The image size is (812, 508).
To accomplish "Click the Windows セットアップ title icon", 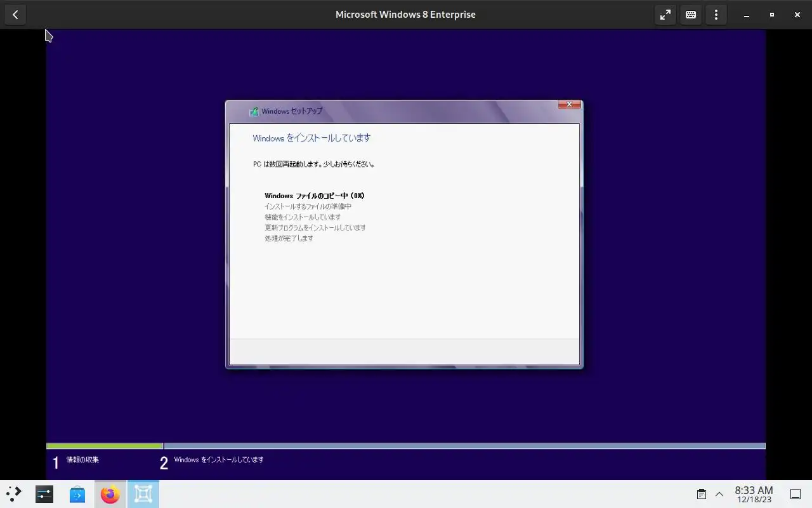I will (254, 111).
